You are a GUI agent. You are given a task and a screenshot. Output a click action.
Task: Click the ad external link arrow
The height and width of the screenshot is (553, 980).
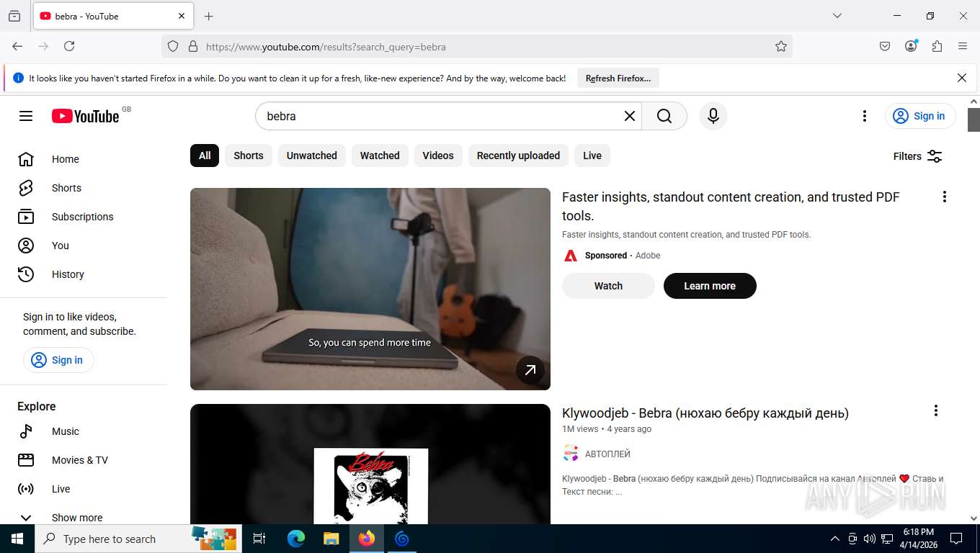tap(530, 370)
